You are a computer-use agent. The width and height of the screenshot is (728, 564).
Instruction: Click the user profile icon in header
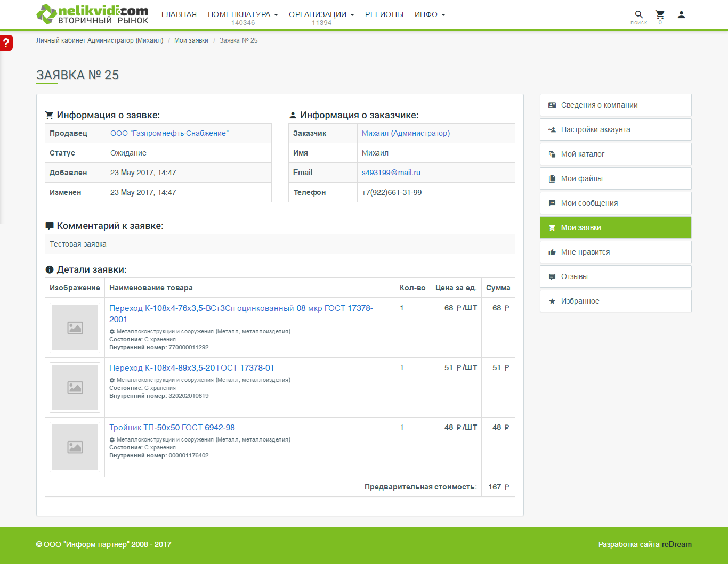[681, 14]
